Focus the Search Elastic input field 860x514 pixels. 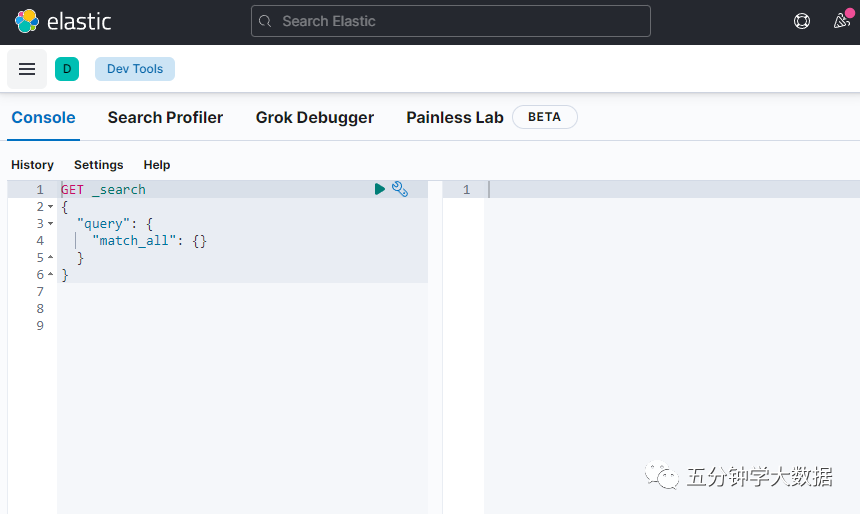click(x=460, y=21)
